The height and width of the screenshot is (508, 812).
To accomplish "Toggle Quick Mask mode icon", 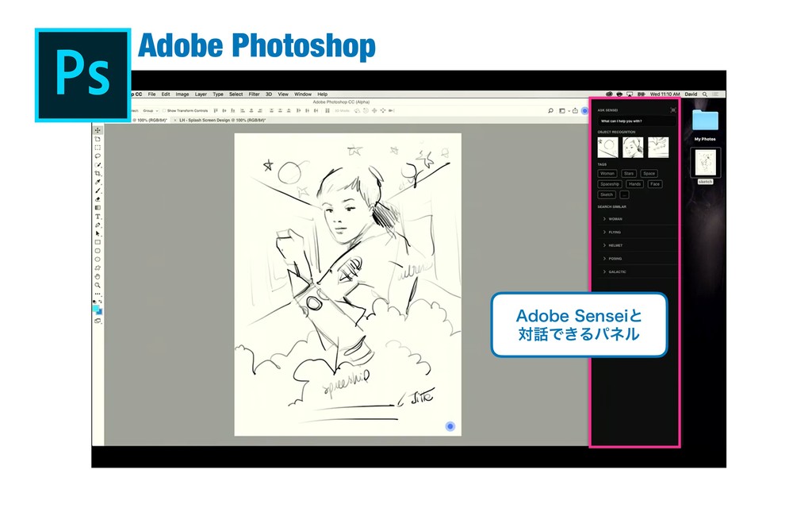I will (98, 321).
